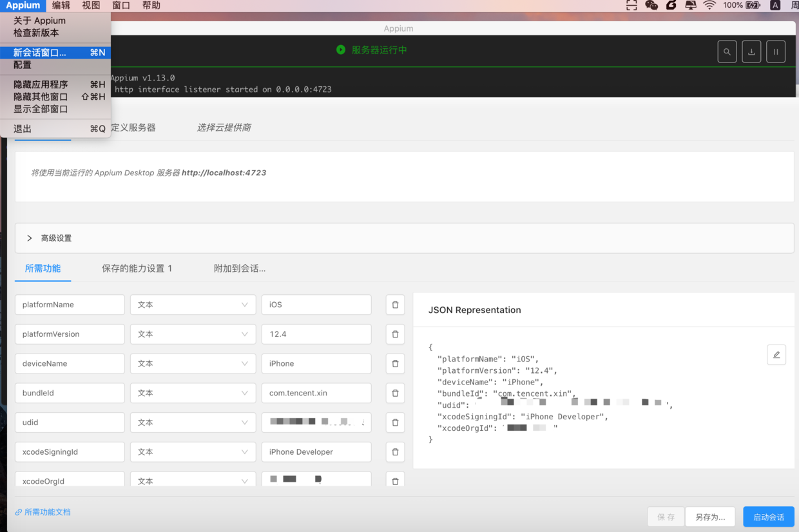This screenshot has width=799, height=532.
Task: Click the 12.4 value field
Action: click(316, 334)
